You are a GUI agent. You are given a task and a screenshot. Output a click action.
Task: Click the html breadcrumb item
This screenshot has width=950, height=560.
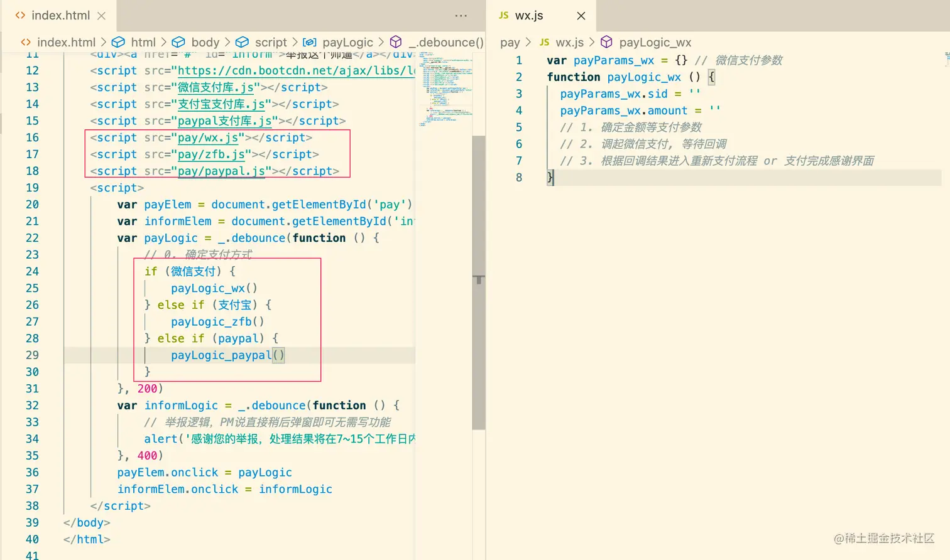(x=143, y=42)
